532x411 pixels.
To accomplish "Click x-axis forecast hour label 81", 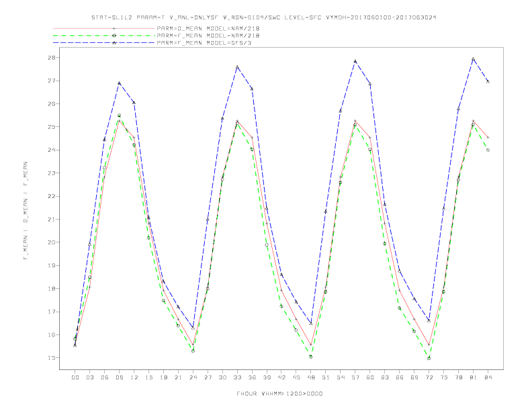I will (474, 377).
